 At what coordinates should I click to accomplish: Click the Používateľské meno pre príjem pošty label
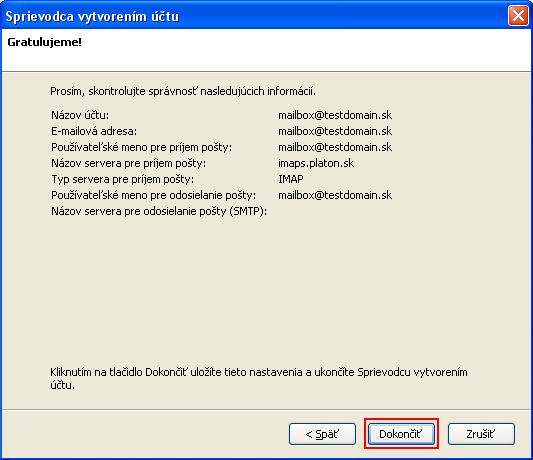[141, 147]
